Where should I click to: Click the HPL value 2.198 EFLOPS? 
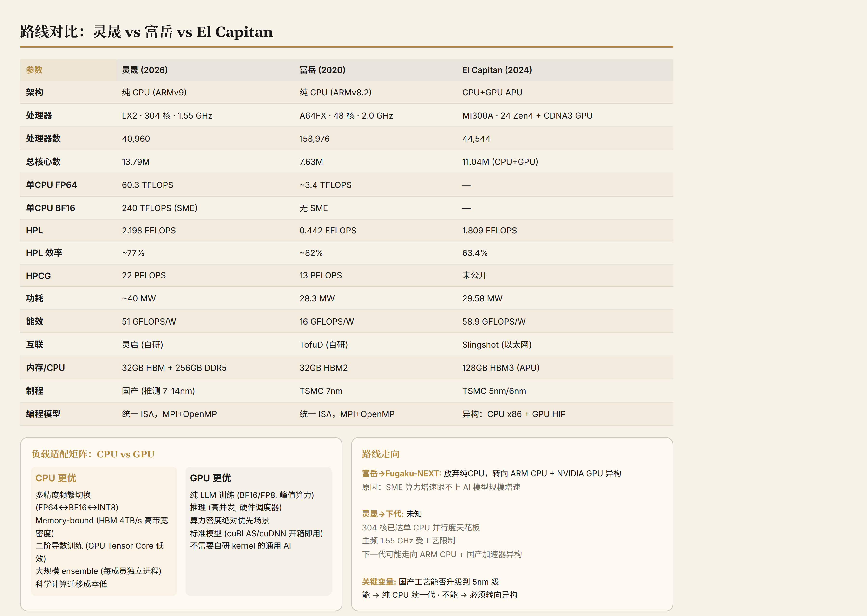click(x=149, y=231)
